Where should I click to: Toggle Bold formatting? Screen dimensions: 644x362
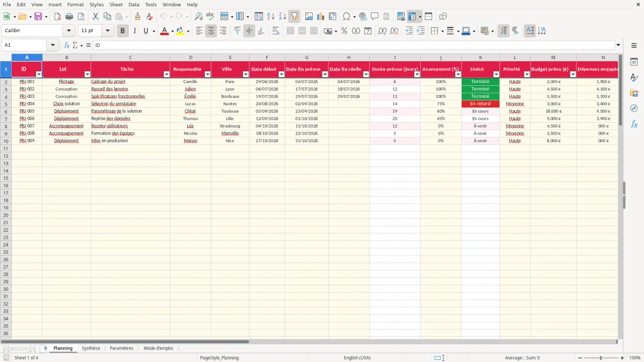[122, 31]
